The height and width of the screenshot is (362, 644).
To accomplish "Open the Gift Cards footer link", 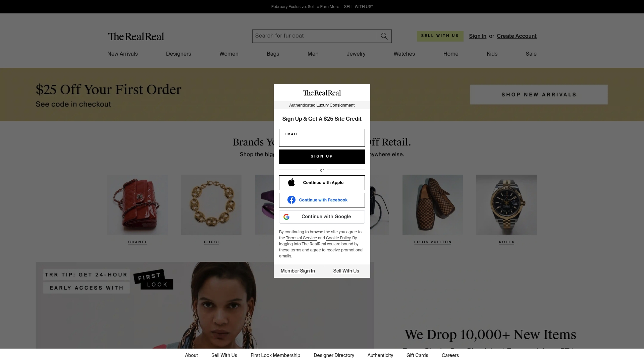I will [417, 355].
